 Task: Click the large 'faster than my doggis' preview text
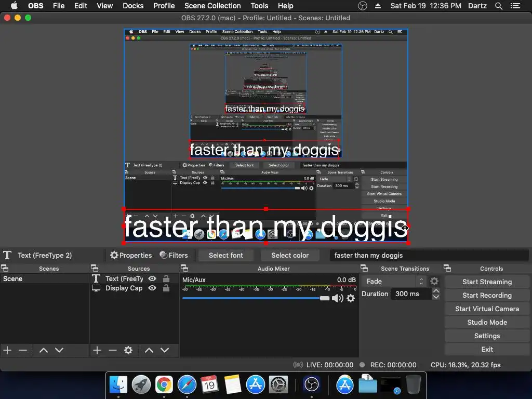265,226
